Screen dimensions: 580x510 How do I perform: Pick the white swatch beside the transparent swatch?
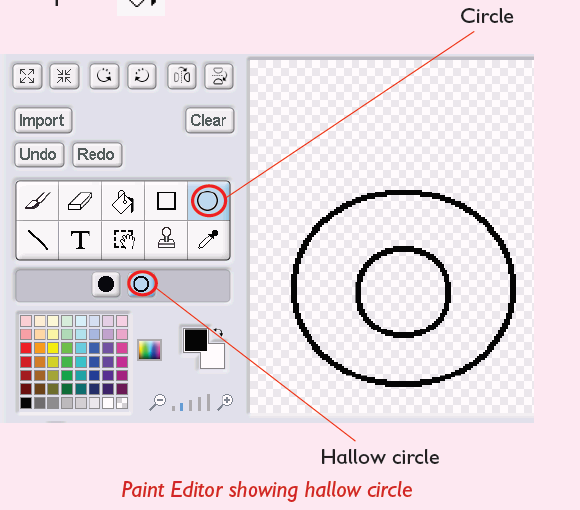108,403
